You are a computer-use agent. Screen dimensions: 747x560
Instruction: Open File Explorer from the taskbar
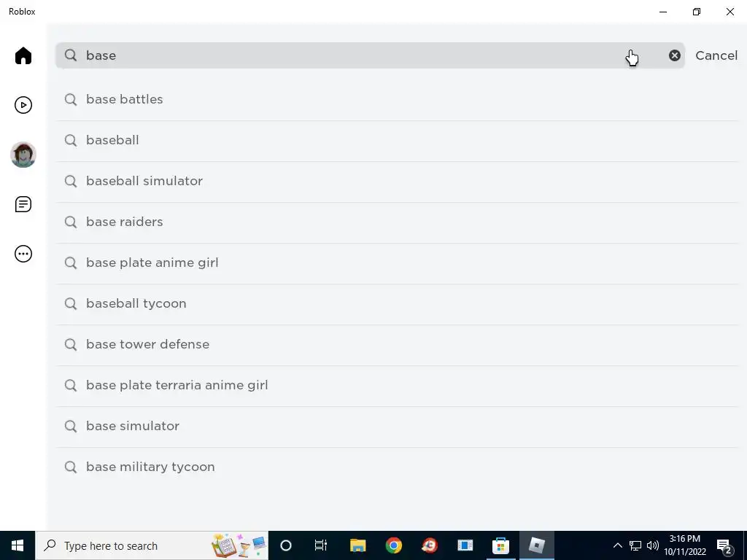point(357,545)
